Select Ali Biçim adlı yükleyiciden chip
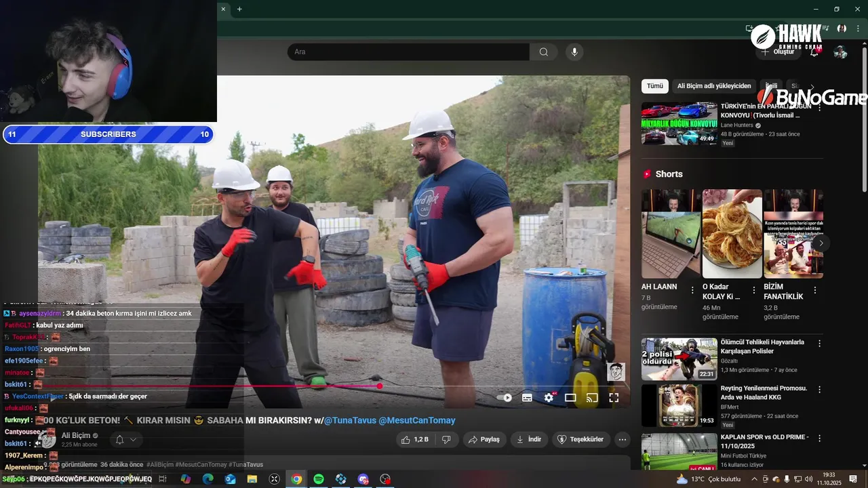Screen dimensions: 868x488 coord(714,86)
